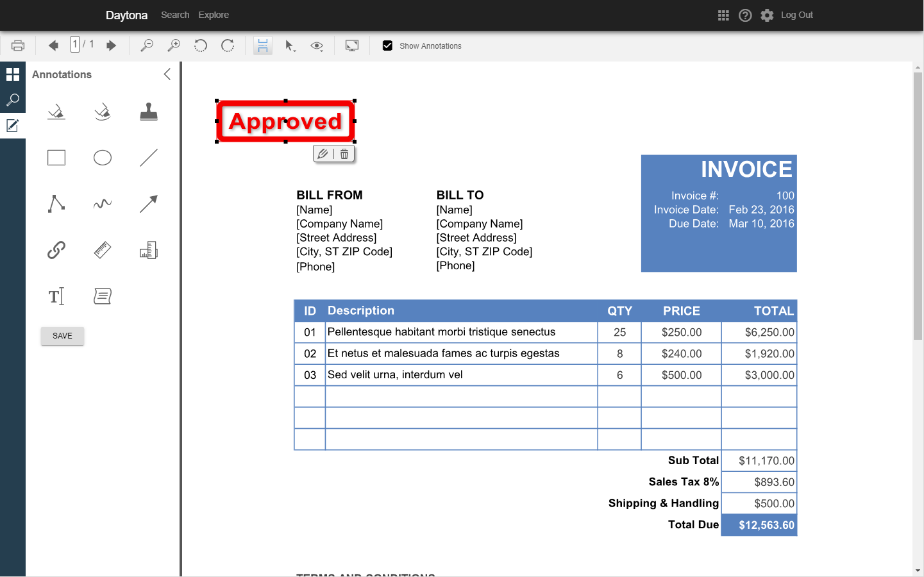Pick the Arrow annotation tool
This screenshot has width=924, height=577.
pyautogui.click(x=149, y=204)
